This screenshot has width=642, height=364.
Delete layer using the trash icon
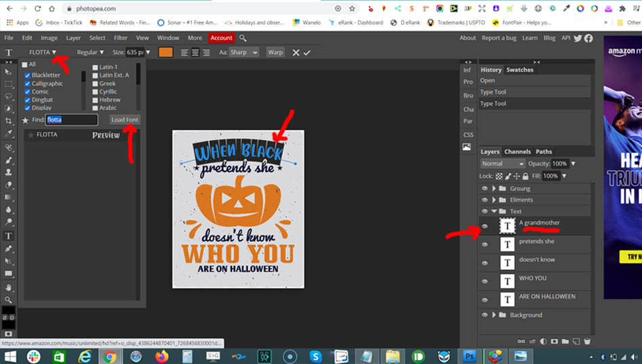pyautogui.click(x=587, y=341)
